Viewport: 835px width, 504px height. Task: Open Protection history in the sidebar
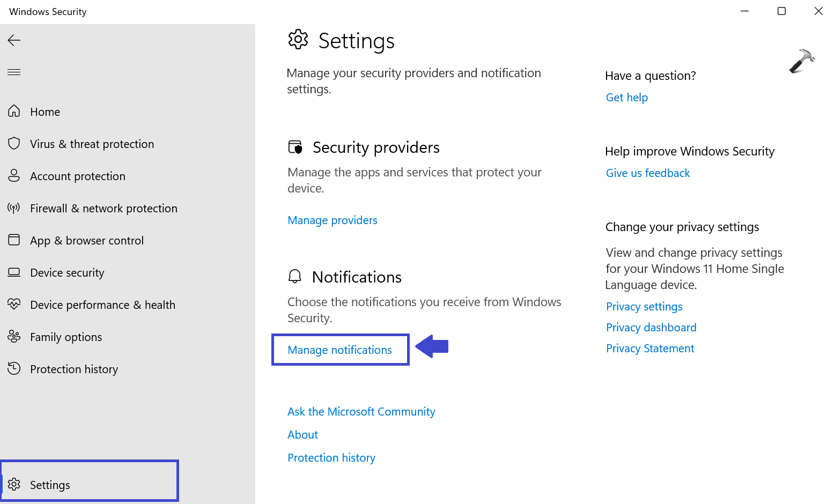(74, 369)
